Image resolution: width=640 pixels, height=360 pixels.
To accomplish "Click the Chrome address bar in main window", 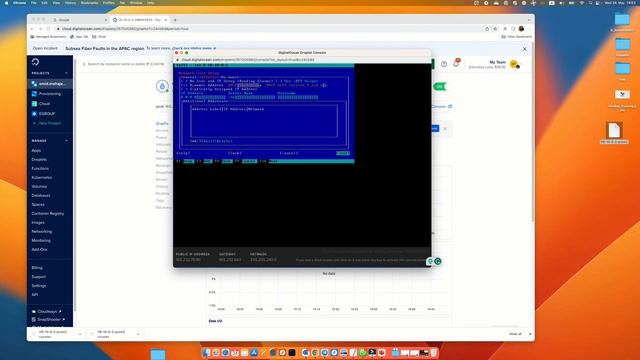I will click(269, 29).
